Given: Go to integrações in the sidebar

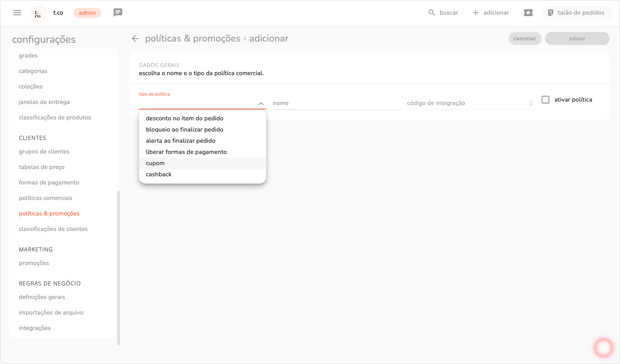Looking at the screenshot, I should (35, 328).
